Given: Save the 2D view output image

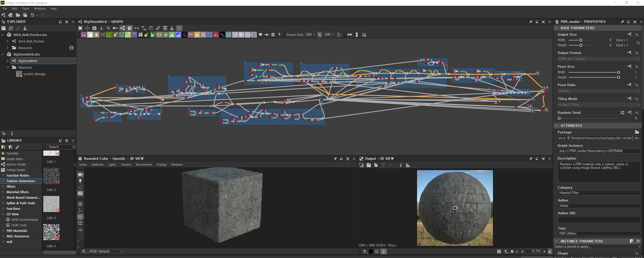Looking at the screenshot, I should [368, 165].
